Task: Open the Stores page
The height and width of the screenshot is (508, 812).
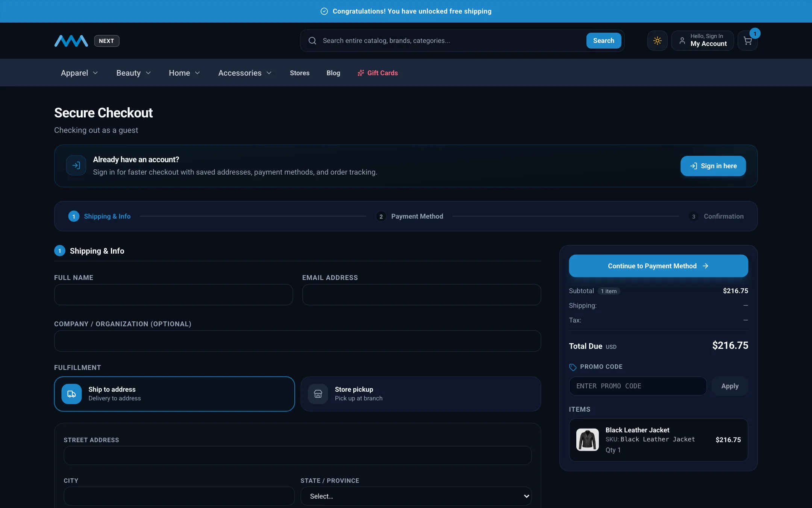Action: [x=300, y=73]
